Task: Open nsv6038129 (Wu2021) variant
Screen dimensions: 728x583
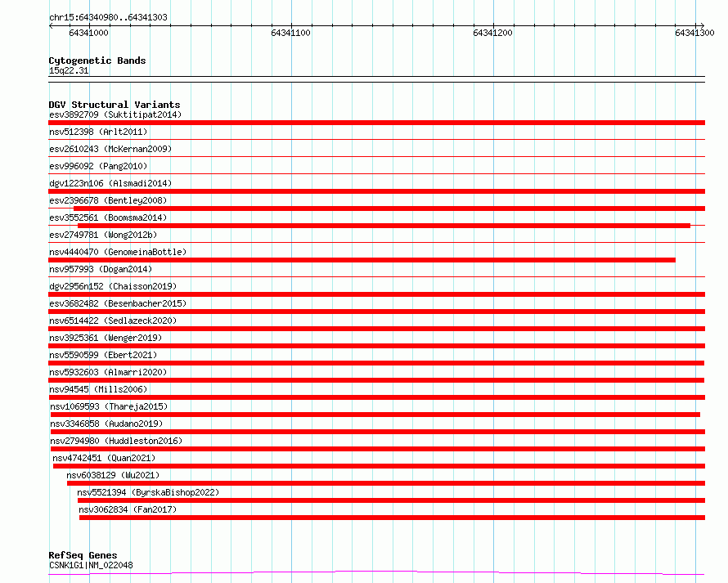Action: (113, 475)
